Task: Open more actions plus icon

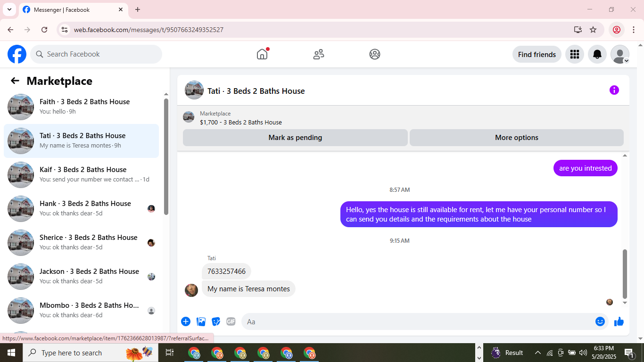Action: 186,321
